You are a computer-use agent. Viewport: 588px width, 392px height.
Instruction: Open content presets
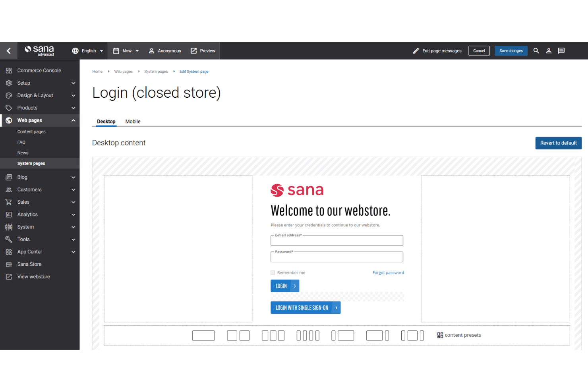tap(459, 335)
